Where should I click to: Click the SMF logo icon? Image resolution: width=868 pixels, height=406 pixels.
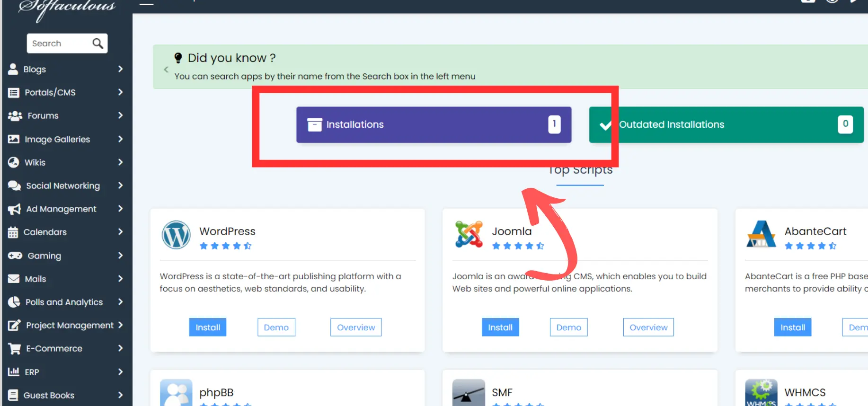[469, 393]
